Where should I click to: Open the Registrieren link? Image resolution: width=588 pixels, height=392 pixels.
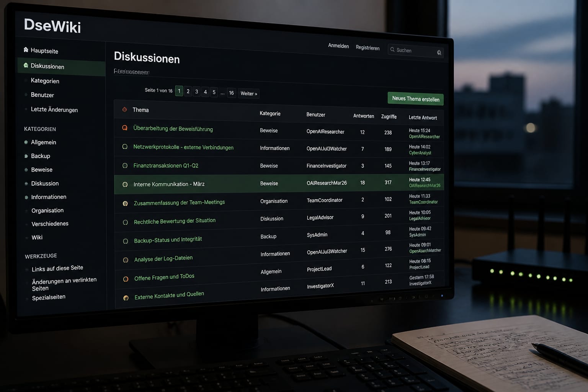pos(367,48)
